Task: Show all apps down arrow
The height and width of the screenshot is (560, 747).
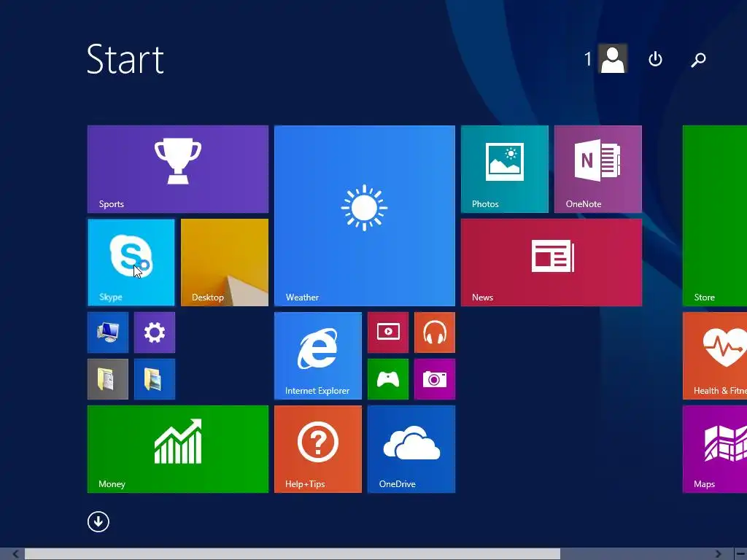Action: tap(98, 521)
